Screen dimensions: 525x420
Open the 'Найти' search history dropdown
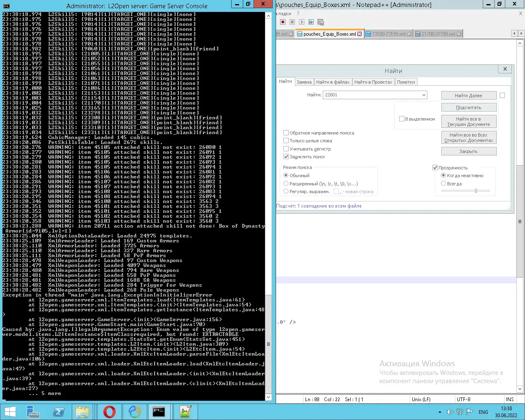click(424, 95)
